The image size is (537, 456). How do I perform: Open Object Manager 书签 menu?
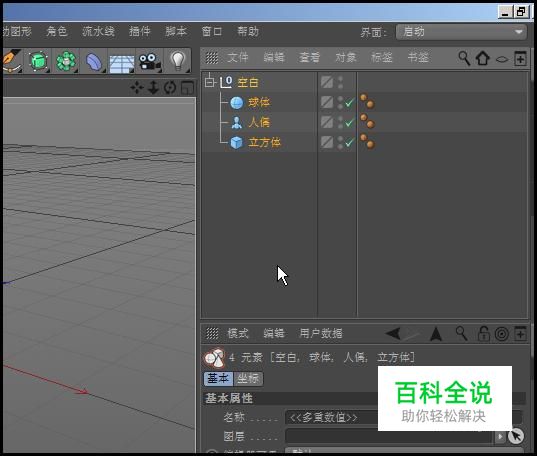418,58
